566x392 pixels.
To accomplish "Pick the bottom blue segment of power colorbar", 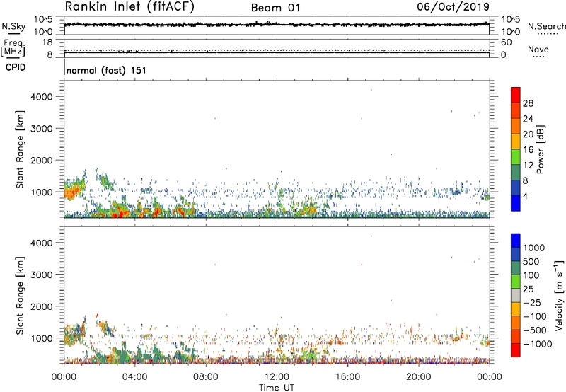I will (x=516, y=203).
